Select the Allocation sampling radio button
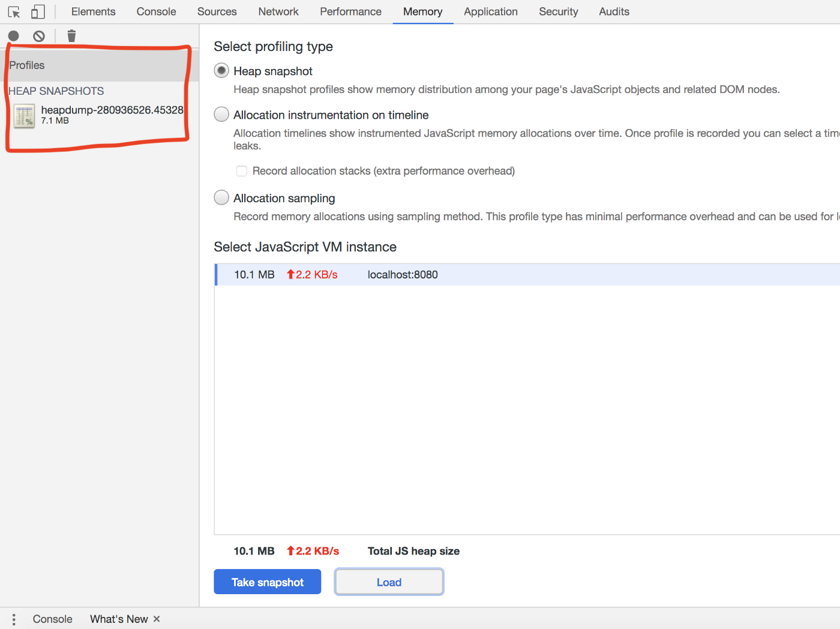This screenshot has height=629, width=840. pos(221,198)
